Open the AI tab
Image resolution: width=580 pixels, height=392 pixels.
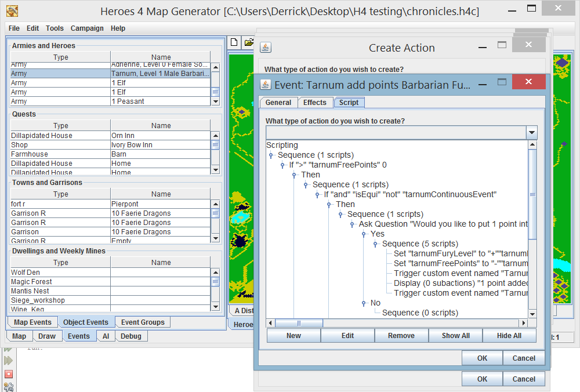(106, 336)
